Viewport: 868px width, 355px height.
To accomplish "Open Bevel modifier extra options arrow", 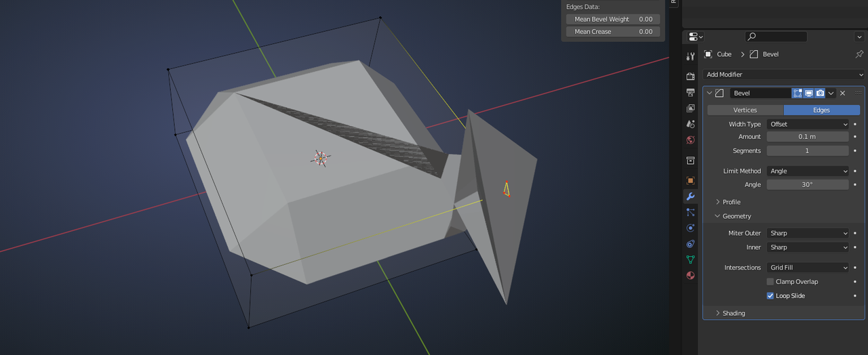I will (831, 93).
